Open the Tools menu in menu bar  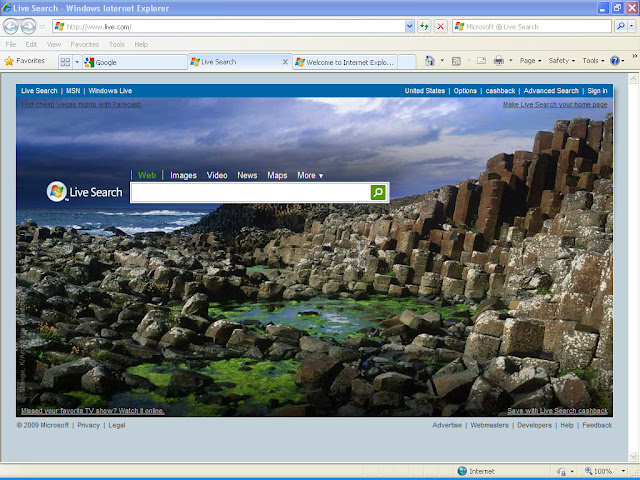(x=116, y=44)
